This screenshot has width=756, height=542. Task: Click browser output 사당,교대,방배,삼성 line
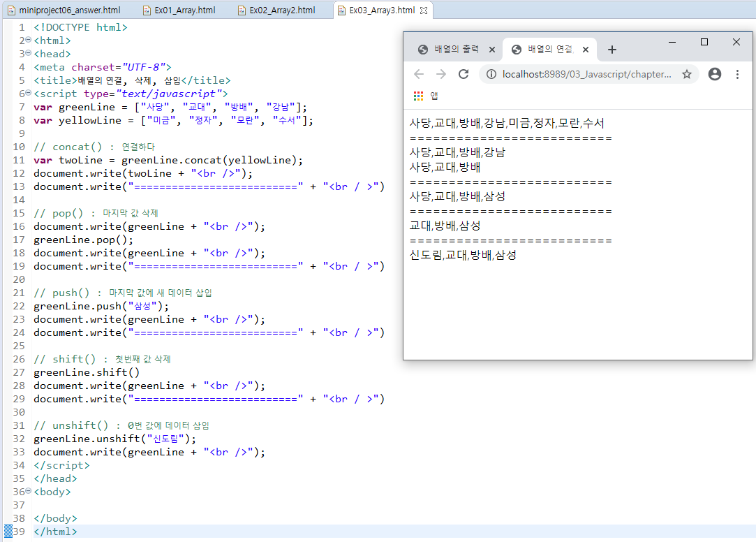[x=457, y=196]
